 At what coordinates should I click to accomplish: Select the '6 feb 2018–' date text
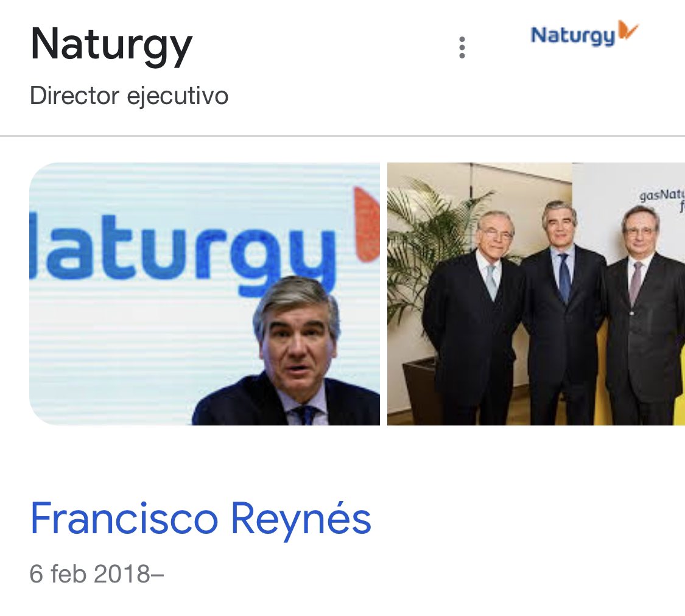pos(97,573)
